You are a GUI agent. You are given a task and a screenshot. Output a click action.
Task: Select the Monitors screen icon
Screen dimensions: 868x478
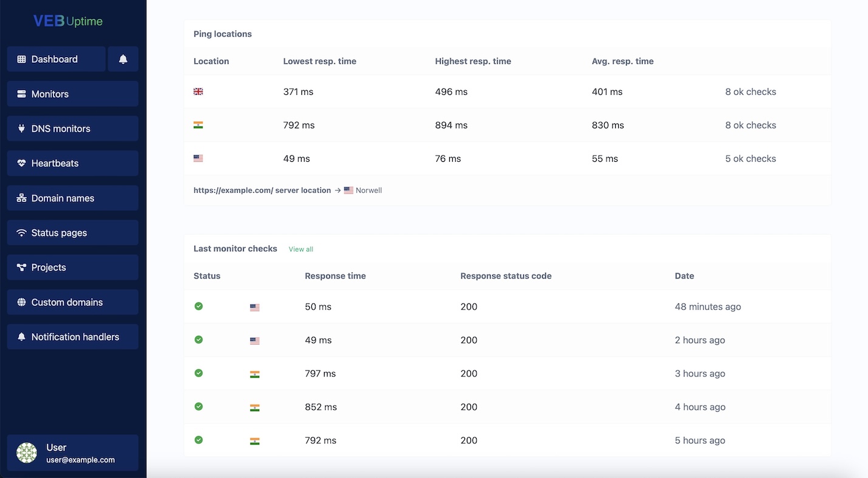click(20, 94)
